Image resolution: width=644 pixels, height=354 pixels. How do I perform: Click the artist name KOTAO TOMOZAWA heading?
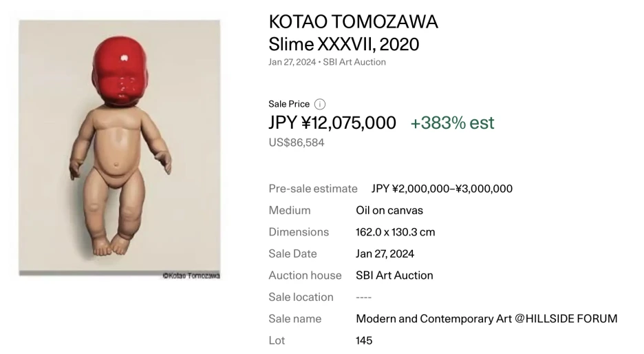tap(353, 22)
